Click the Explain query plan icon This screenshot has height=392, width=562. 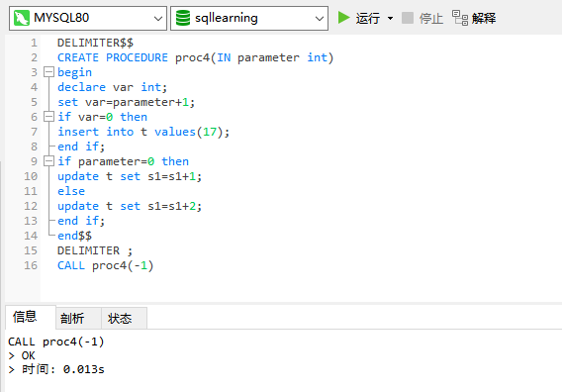[x=460, y=18]
